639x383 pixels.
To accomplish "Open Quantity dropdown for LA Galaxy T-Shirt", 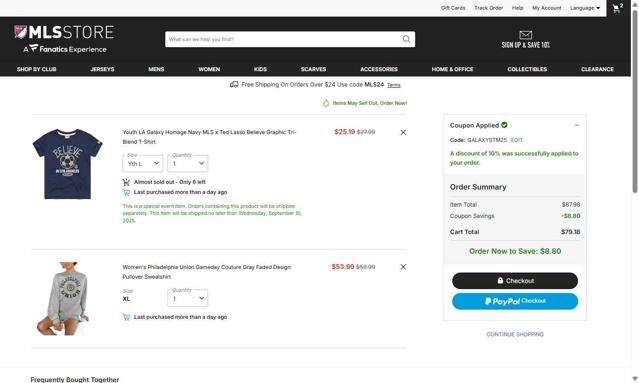I will click(x=187, y=163).
